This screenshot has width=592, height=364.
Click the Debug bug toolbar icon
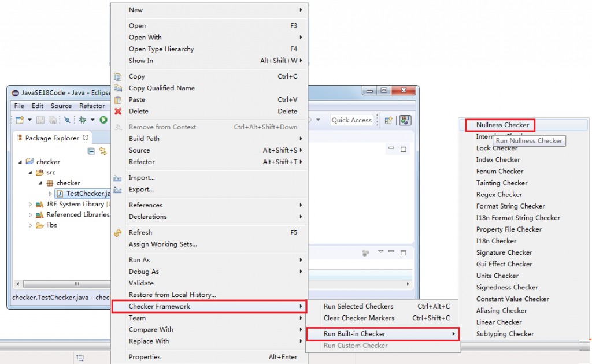82,120
